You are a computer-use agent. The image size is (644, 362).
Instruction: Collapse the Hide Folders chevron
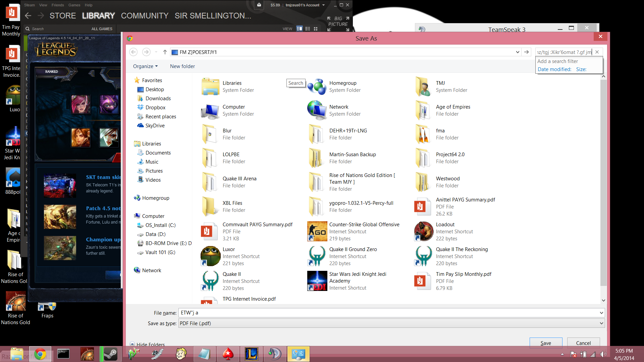tap(132, 344)
